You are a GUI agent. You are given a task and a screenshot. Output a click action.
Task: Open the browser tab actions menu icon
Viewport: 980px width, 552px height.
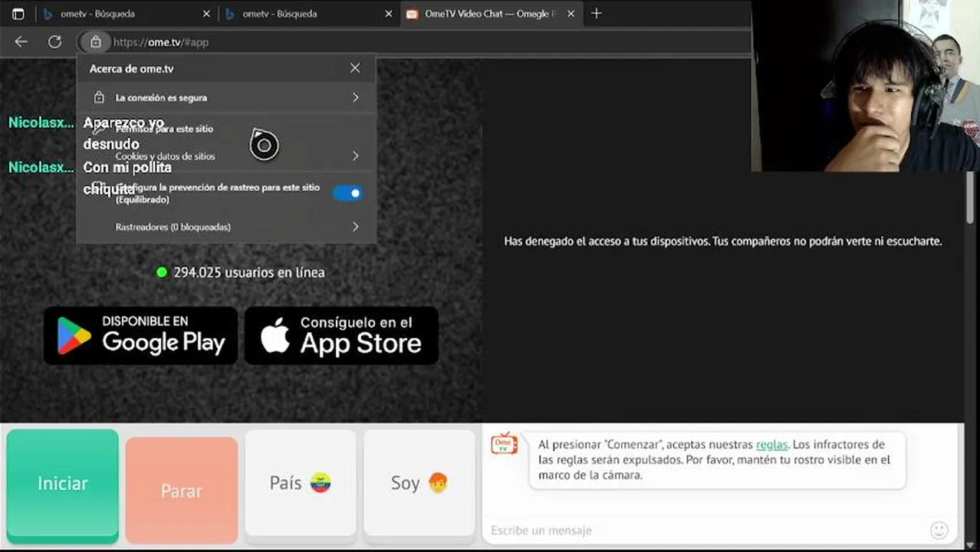pyautogui.click(x=18, y=14)
